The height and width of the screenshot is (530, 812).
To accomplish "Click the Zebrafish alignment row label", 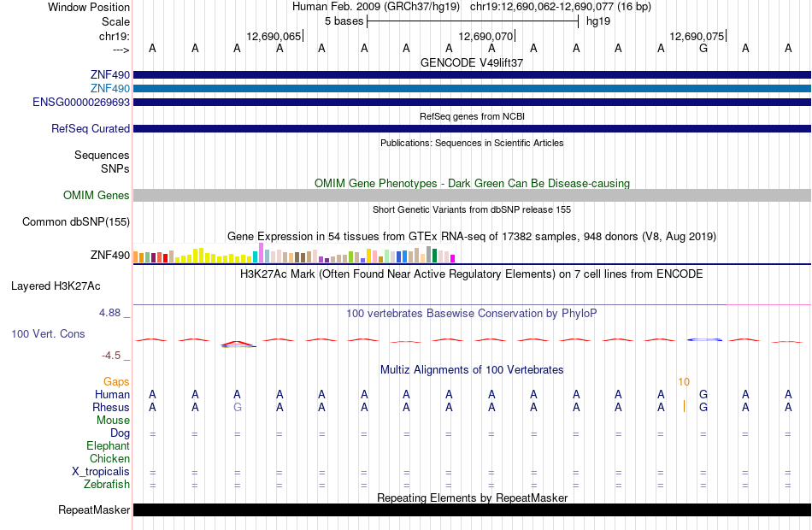I will (107, 485).
